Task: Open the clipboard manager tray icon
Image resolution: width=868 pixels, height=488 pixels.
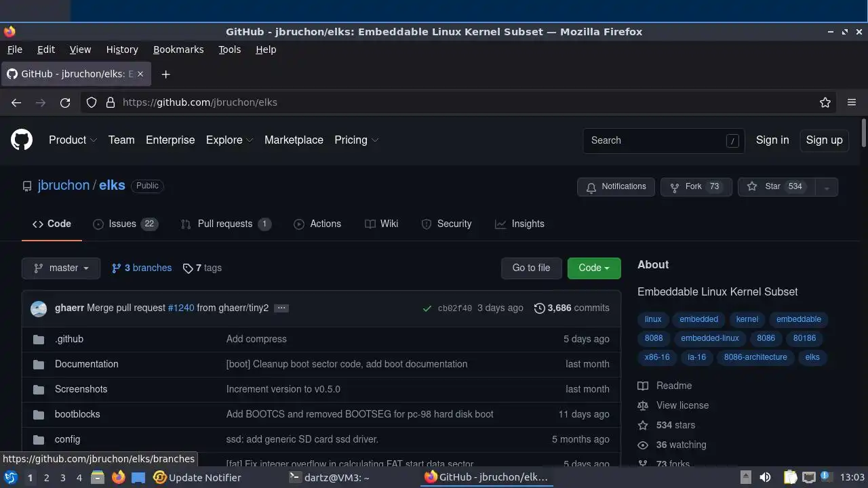Action: (x=790, y=477)
